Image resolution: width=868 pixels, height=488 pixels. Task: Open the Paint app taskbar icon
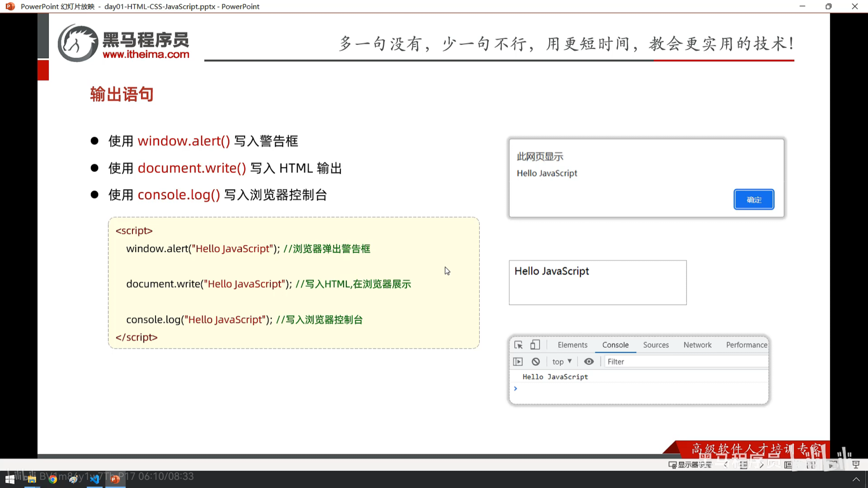tap(74, 479)
